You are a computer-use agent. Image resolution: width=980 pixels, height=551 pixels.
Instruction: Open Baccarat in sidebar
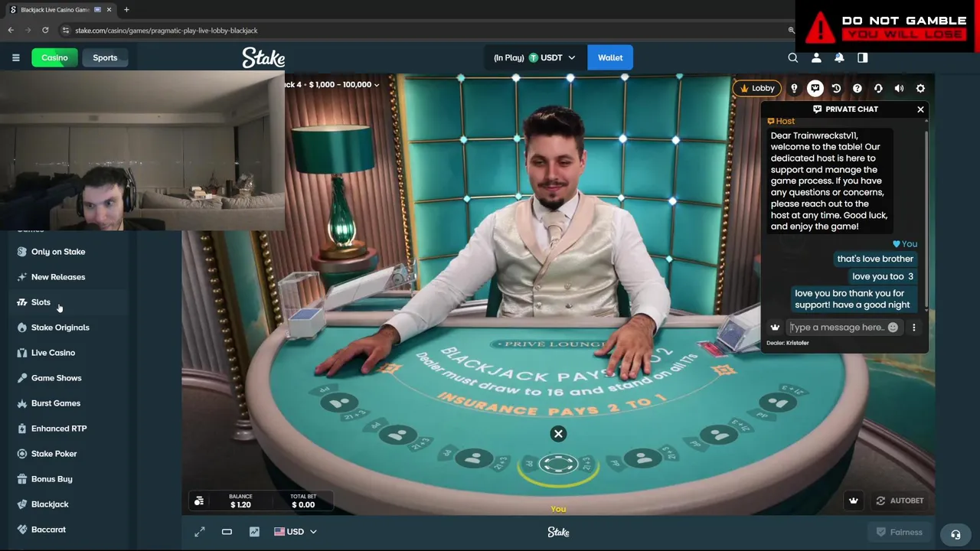[x=48, y=530]
